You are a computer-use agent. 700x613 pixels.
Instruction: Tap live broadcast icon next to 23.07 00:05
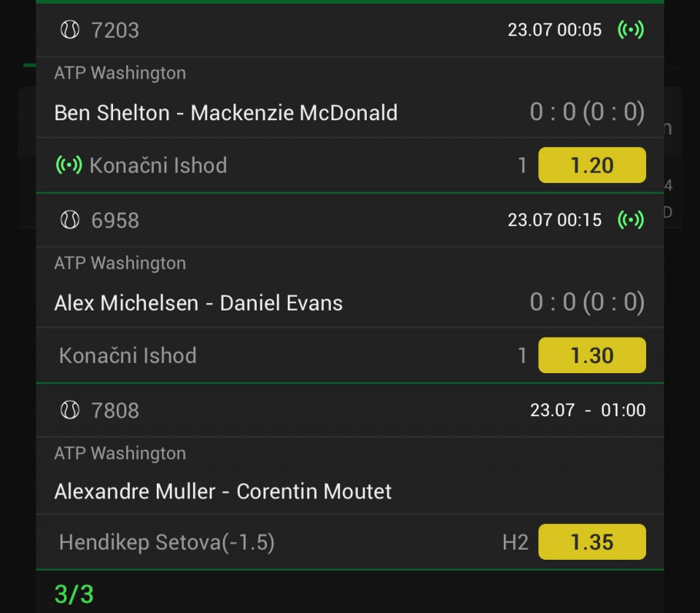pos(630,30)
